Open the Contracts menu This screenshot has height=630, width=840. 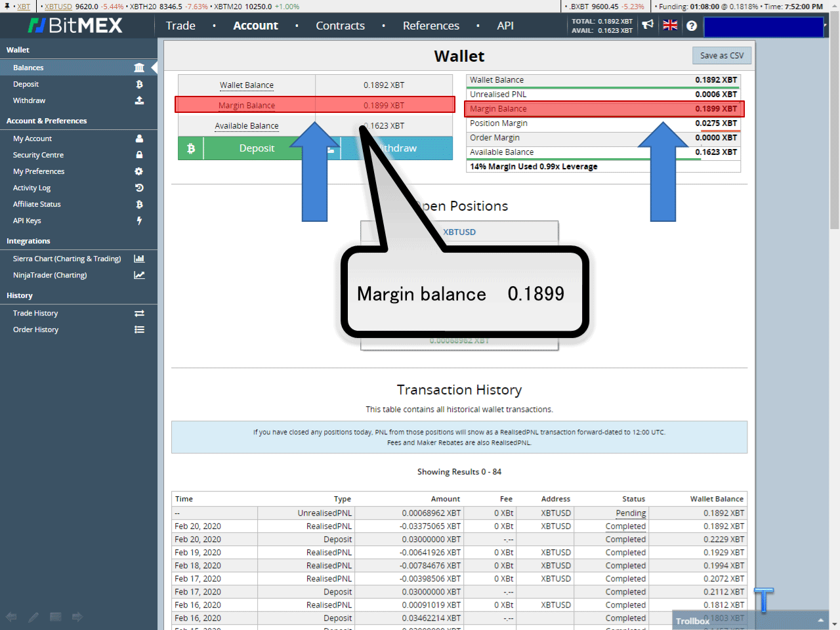tap(340, 26)
